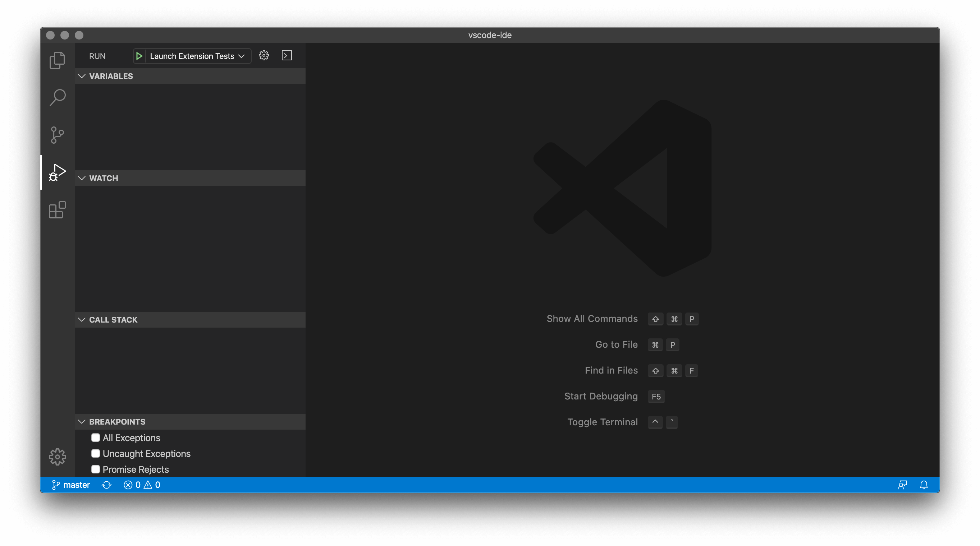Click the notifications bell in status bar
Screen dimensions: 980x546
(924, 485)
